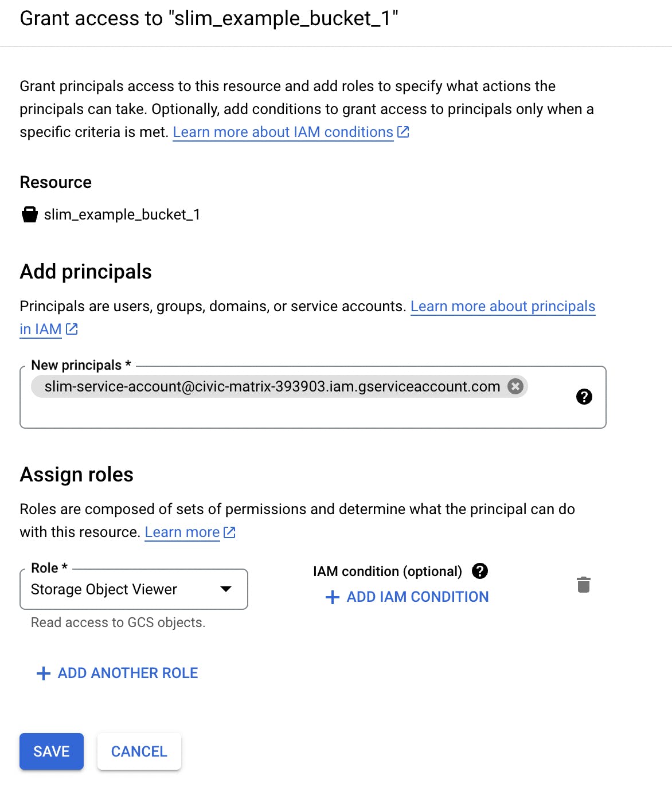The height and width of the screenshot is (807, 672).
Task: Click ADD IAM CONDITION
Action: [x=417, y=597]
